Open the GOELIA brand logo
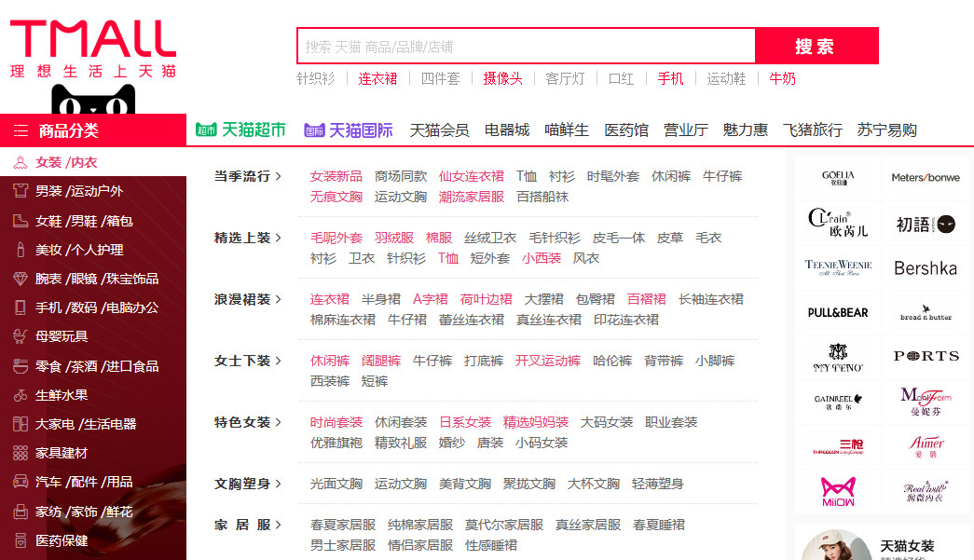The image size is (974, 560). 838,178
